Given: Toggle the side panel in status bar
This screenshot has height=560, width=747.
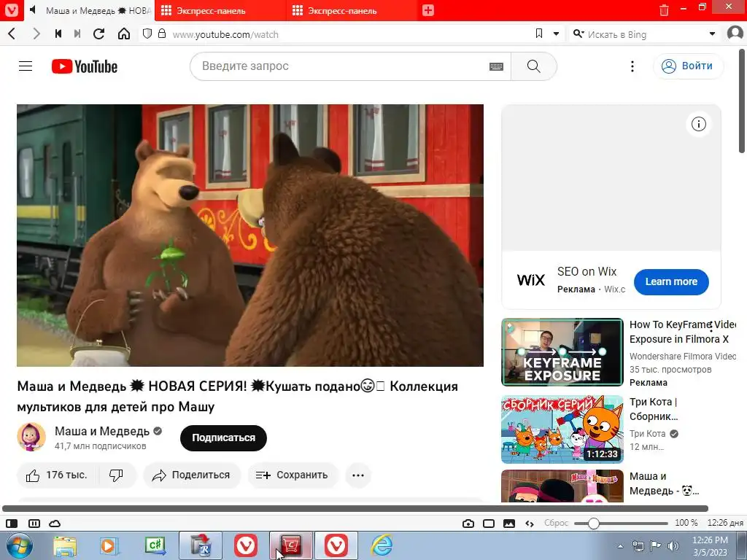Looking at the screenshot, I should pos(12,524).
